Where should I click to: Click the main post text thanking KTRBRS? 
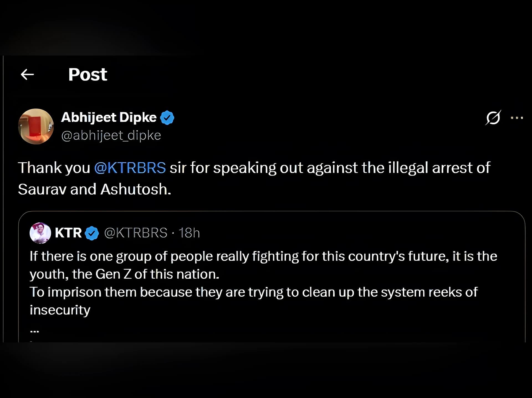click(x=254, y=179)
